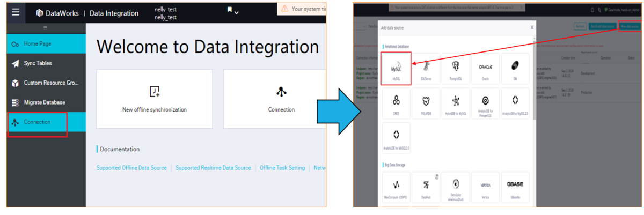Select HybridDB for MySQL data source
644x215 pixels.
point(456,103)
